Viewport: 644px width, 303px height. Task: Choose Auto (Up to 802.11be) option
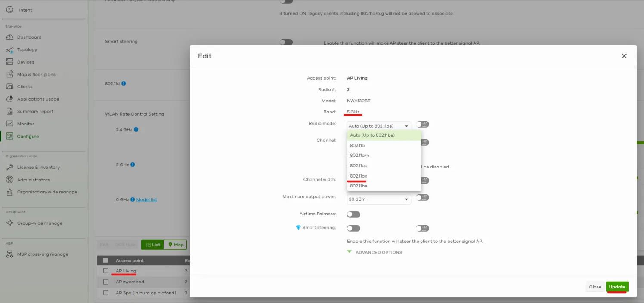(x=384, y=135)
